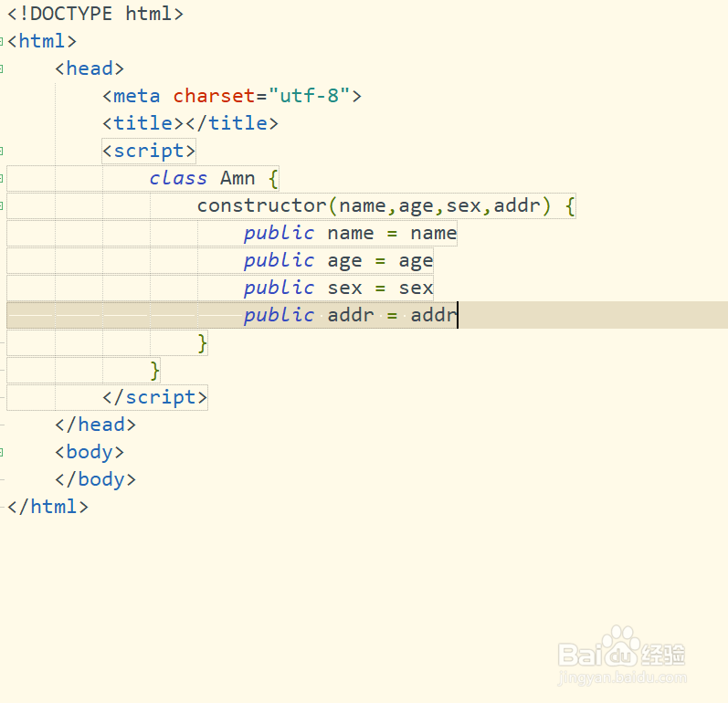728x703 pixels.
Task: Collapse the constructor method fold marker
Action: tap(2, 206)
